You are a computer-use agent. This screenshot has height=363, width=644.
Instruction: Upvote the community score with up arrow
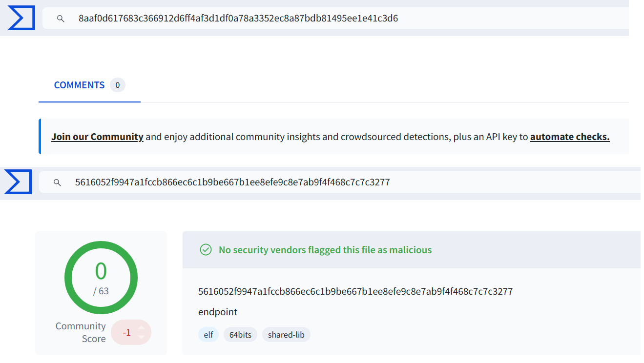click(141, 328)
